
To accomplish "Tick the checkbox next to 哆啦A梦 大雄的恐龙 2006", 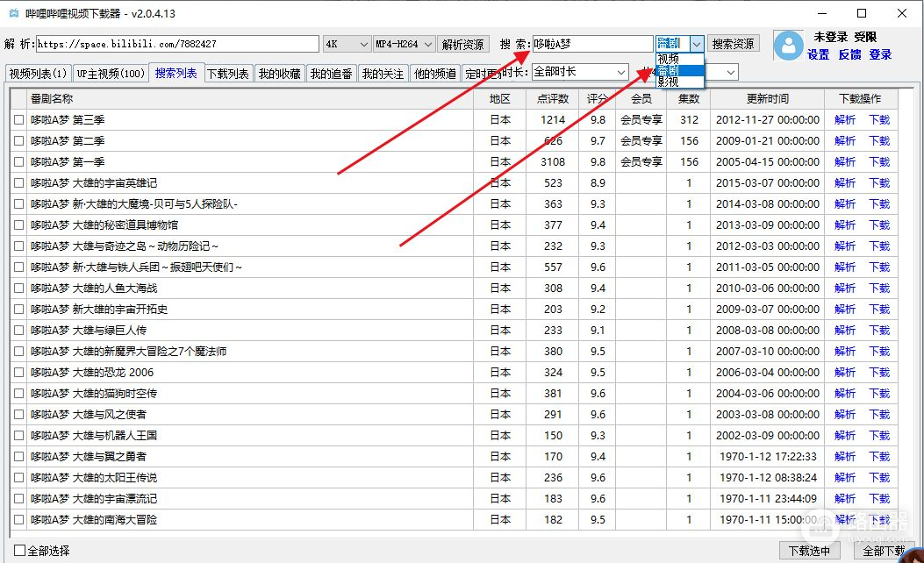I will pyautogui.click(x=18, y=373).
